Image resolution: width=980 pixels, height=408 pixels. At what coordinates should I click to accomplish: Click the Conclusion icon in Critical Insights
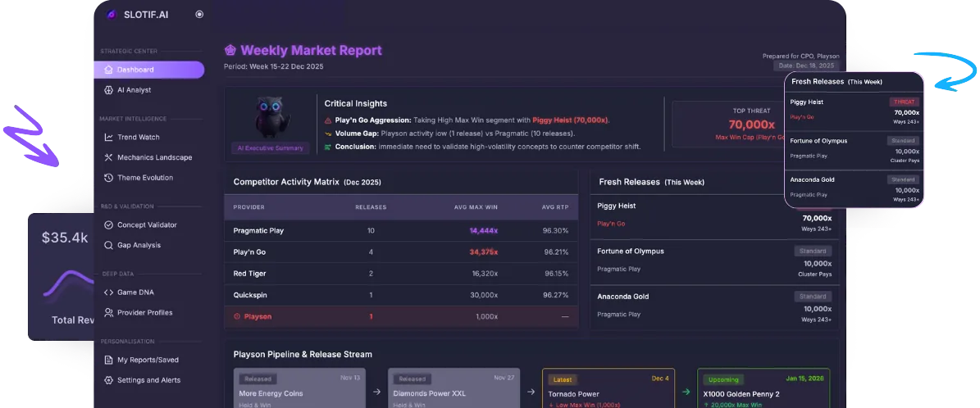click(x=328, y=147)
